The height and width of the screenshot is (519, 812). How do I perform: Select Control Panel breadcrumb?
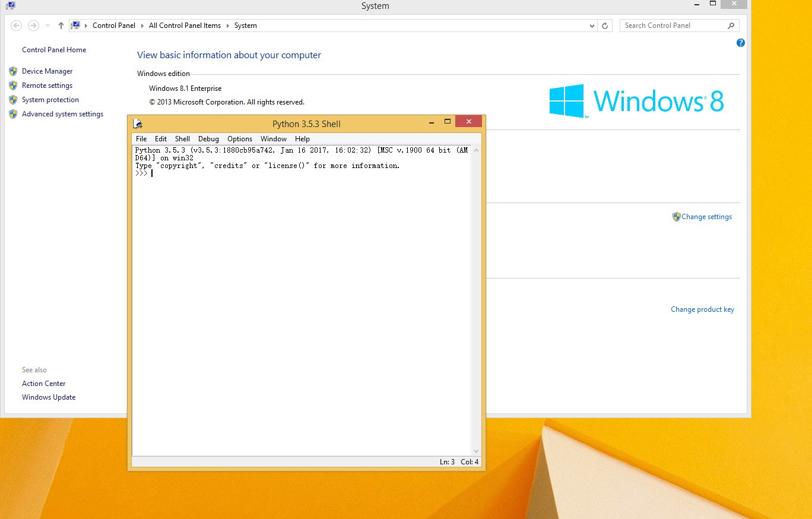[114, 26]
